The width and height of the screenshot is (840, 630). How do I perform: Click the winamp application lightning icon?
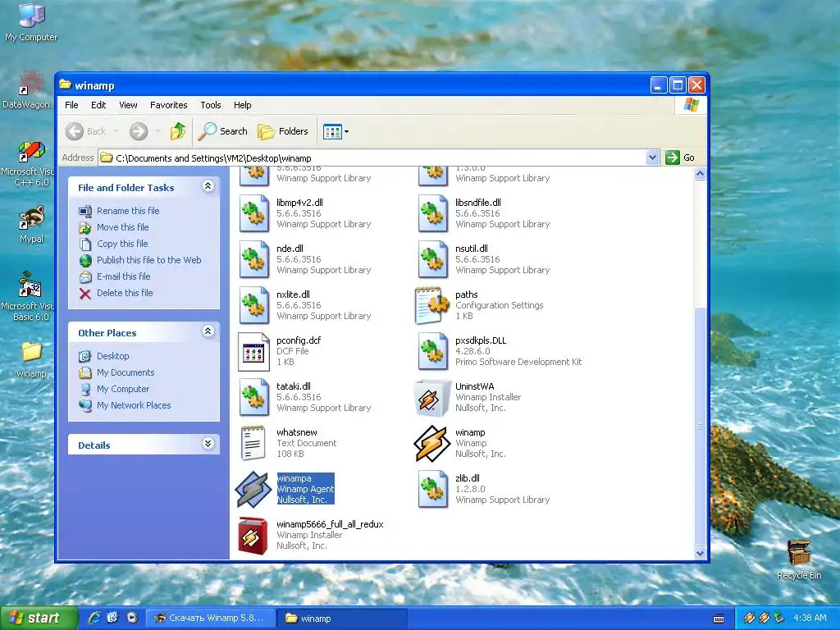coord(431,443)
